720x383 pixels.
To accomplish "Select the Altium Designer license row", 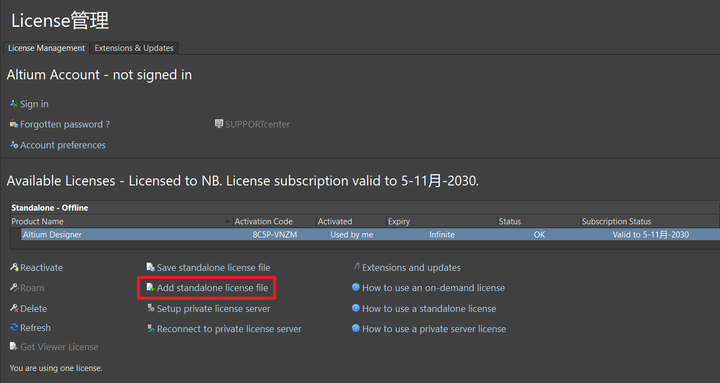I will tap(370, 235).
